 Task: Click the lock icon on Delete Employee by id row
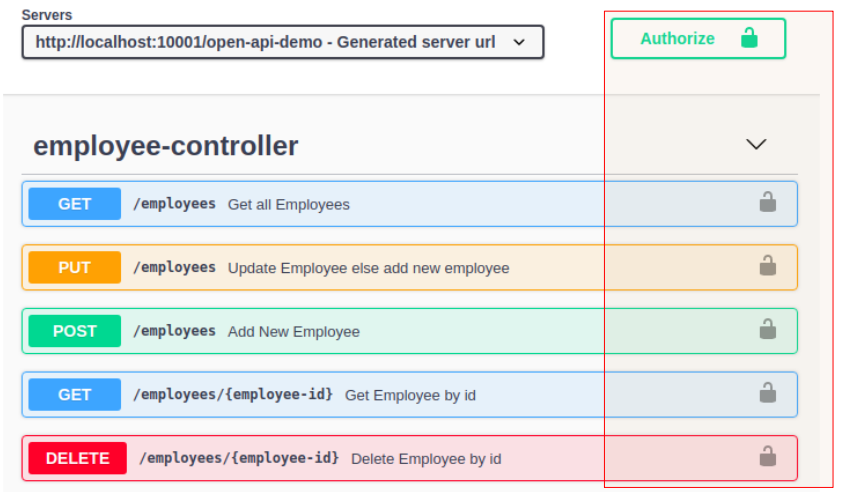pyautogui.click(x=767, y=457)
